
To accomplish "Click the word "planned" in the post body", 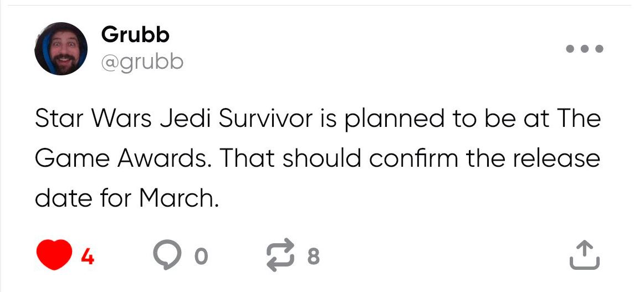I will [x=395, y=120].
